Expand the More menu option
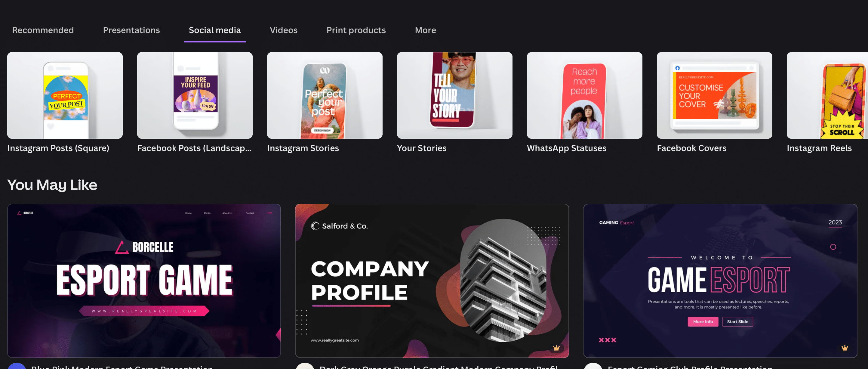 [x=425, y=30]
